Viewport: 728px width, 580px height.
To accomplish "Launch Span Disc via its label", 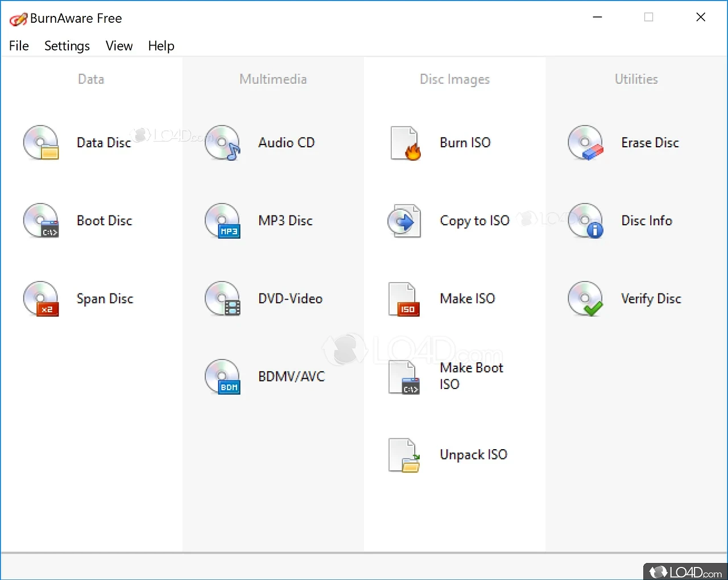I will [105, 299].
